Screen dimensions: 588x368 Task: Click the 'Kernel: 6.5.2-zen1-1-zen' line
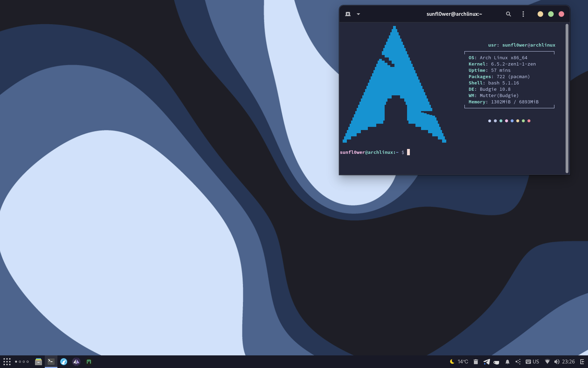[x=502, y=64]
